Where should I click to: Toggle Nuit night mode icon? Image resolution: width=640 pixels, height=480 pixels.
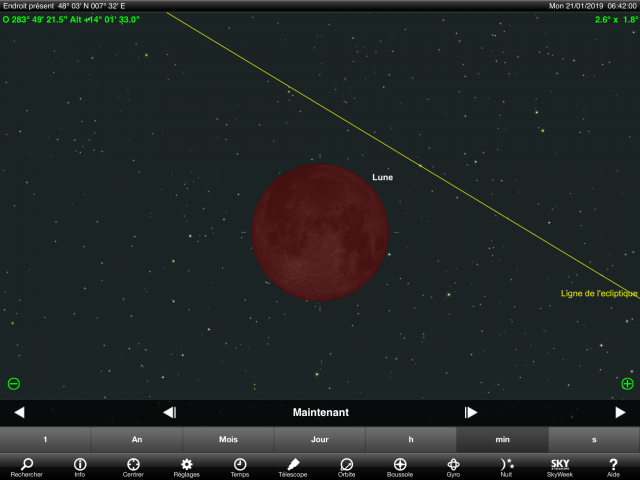click(507, 467)
